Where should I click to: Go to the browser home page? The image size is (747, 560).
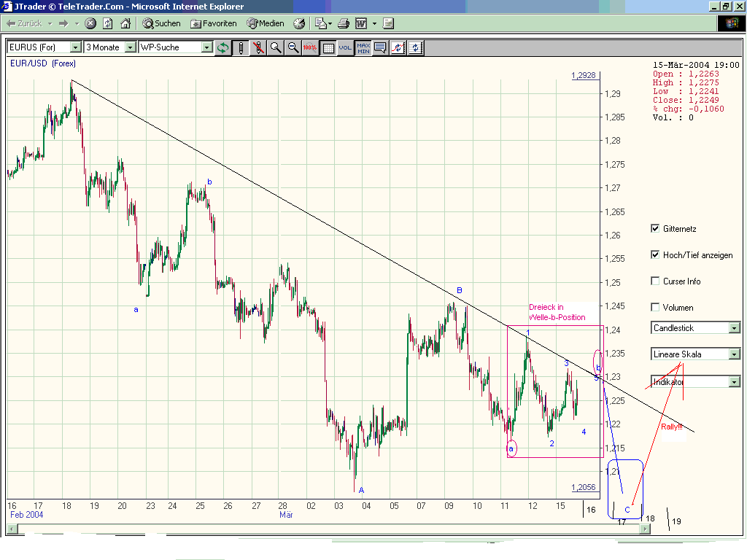[125, 23]
